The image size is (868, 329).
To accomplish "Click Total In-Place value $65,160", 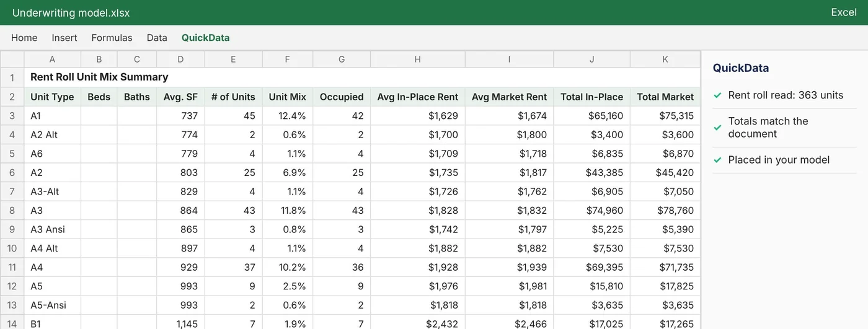I will pyautogui.click(x=591, y=116).
